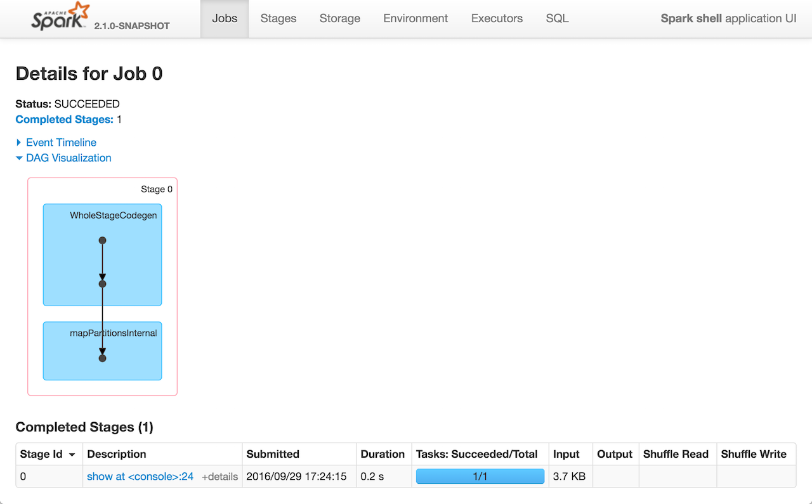812x504 pixels.
Task: Click the Completed Stages link
Action: (x=64, y=119)
